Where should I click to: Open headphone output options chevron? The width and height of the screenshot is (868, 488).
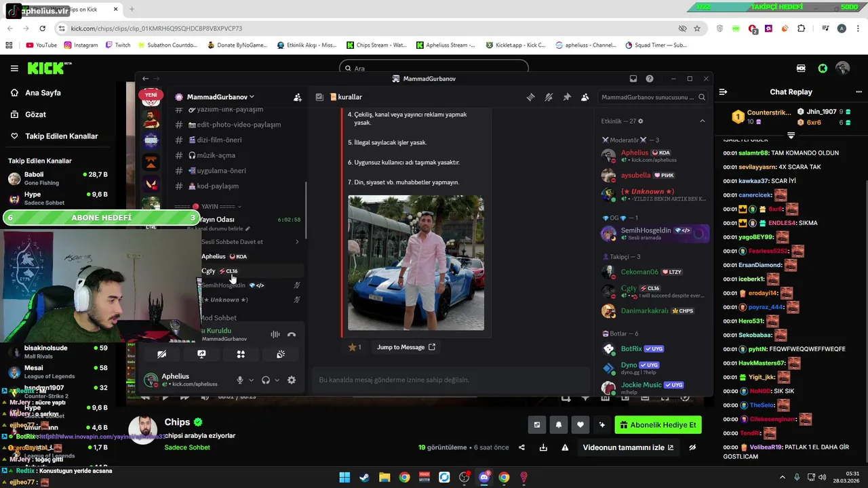tap(277, 380)
